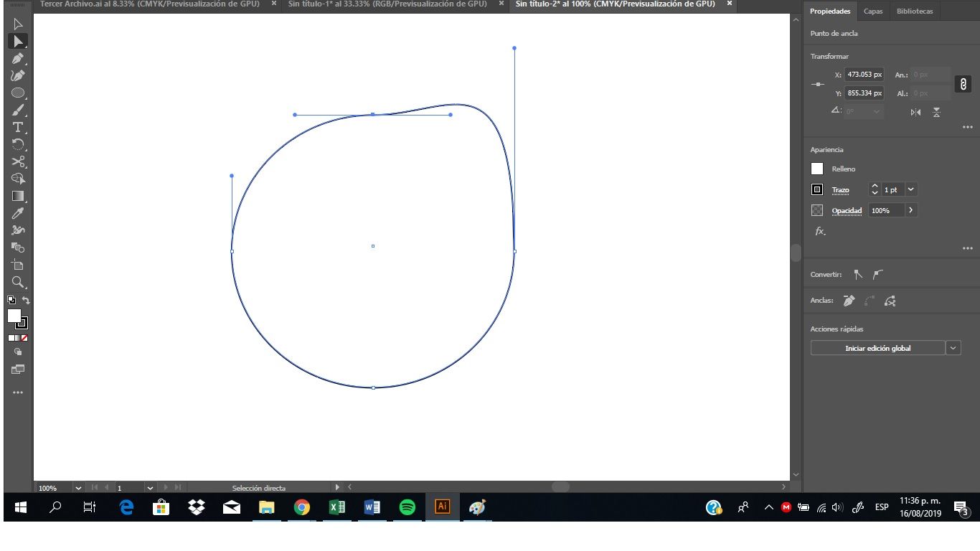The height and width of the screenshot is (551, 980).
Task: Swap fill and stroke colors
Action: pos(26,300)
